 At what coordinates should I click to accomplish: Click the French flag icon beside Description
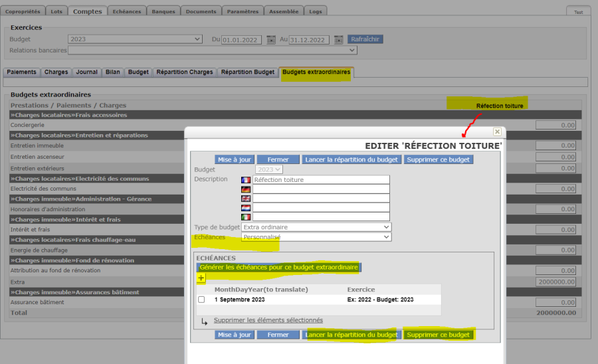tap(246, 180)
